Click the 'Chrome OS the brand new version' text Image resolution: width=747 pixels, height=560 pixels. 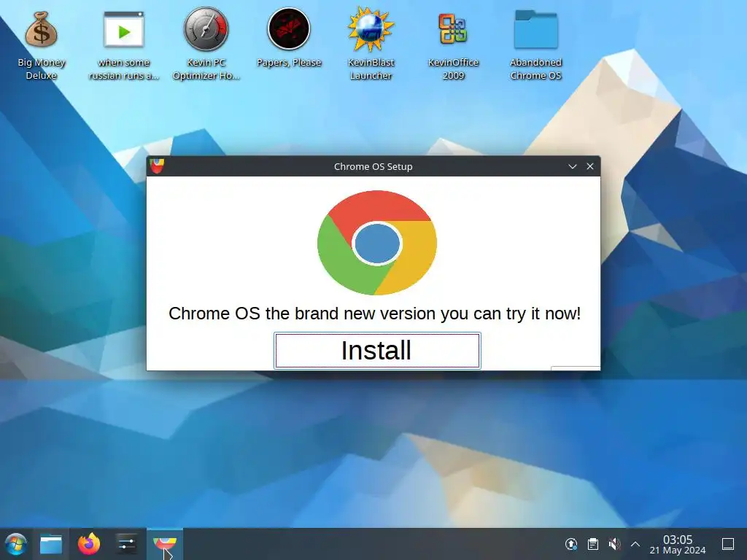[x=375, y=314]
